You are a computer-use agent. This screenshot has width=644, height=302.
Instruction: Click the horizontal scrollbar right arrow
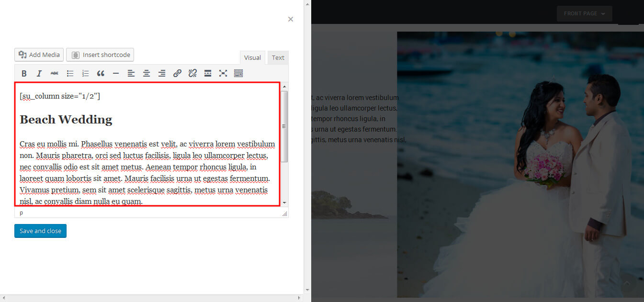tap(300, 298)
